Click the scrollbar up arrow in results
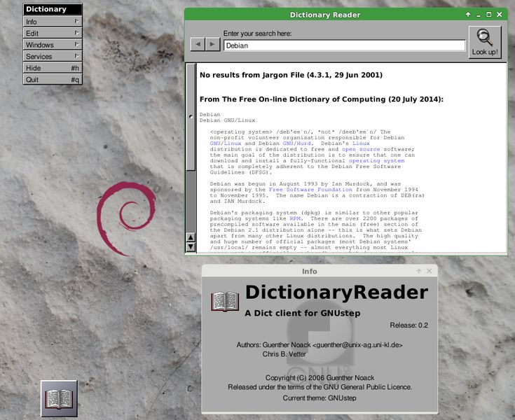 (x=191, y=237)
